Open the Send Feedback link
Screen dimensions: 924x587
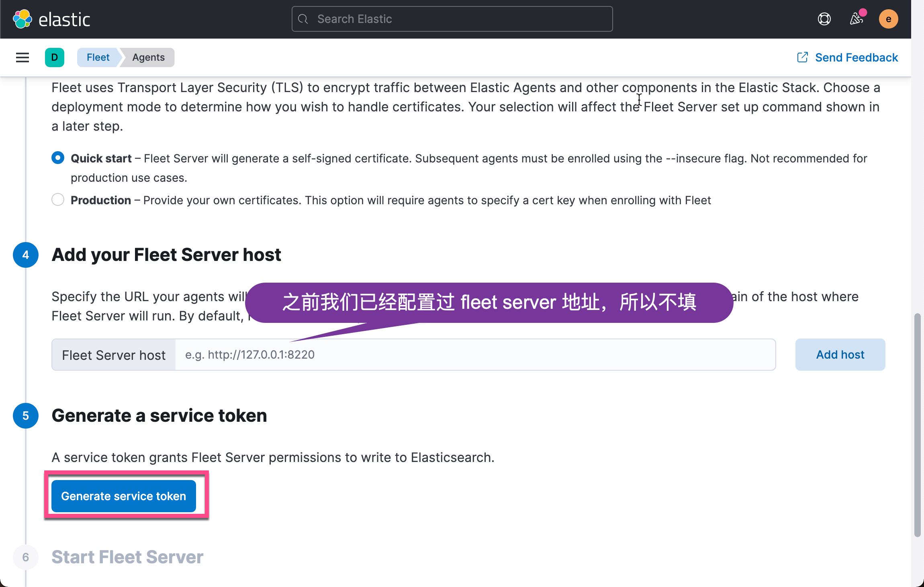(856, 57)
